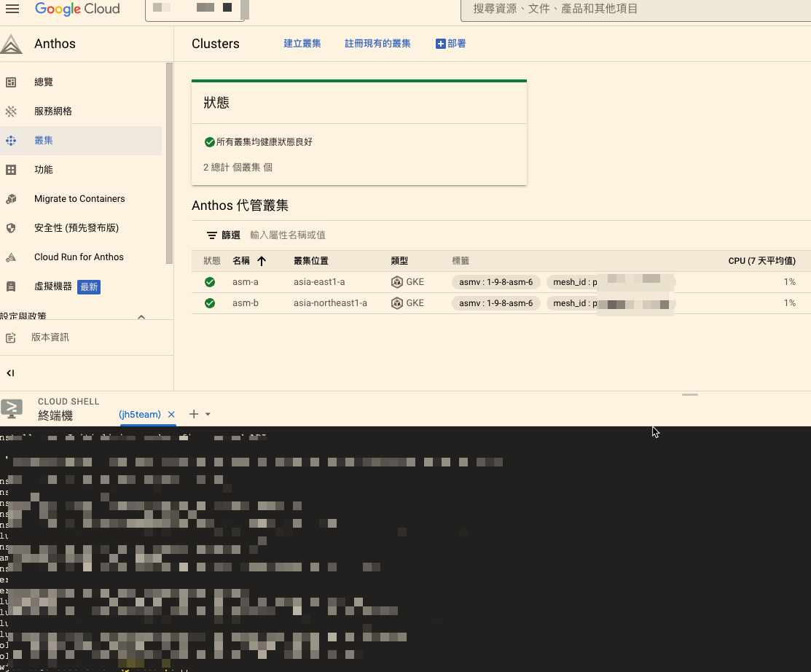Sort by 名稱 using the up arrow
The image size is (811, 672).
[262, 261]
